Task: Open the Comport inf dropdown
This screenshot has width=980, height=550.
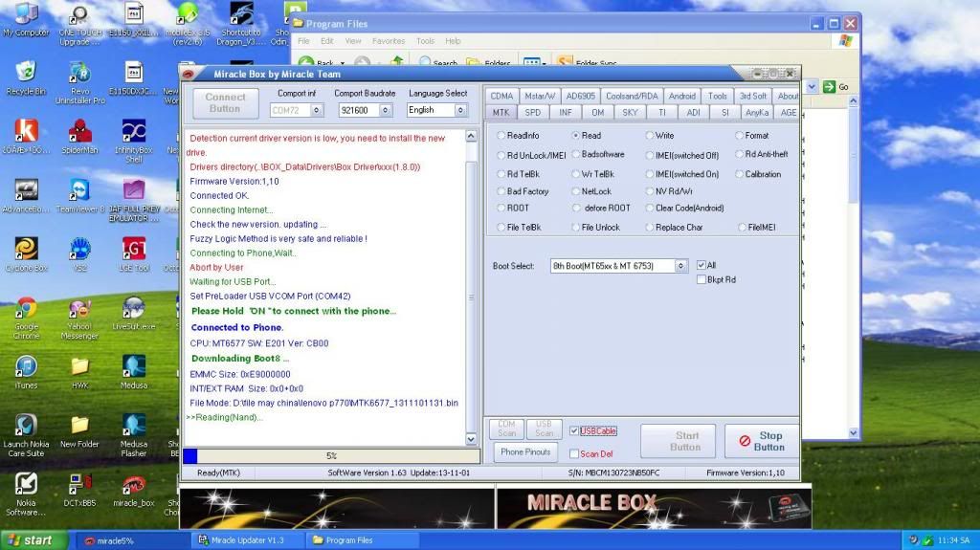Action: click(317, 110)
